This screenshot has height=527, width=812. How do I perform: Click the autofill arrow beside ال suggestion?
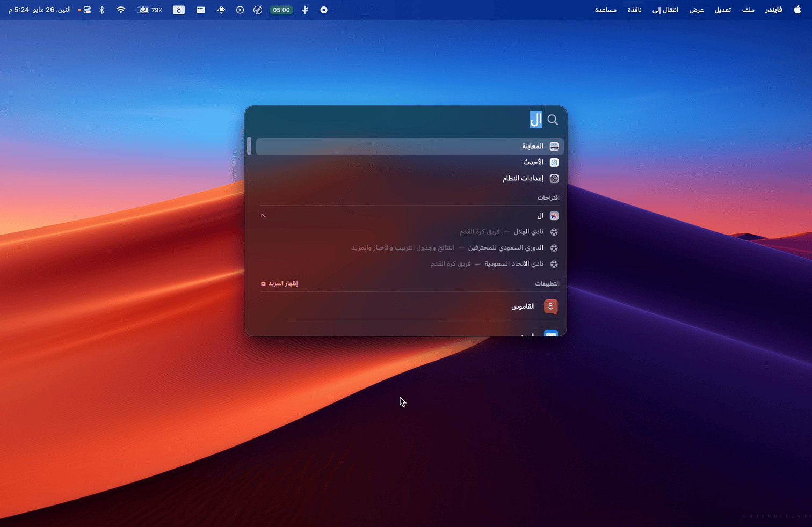click(x=263, y=216)
